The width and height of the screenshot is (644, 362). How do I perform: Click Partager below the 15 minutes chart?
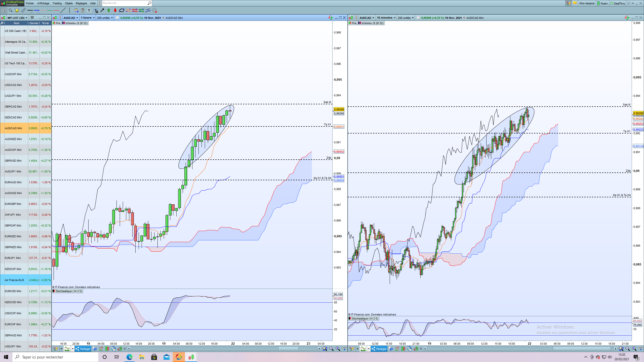379,349
